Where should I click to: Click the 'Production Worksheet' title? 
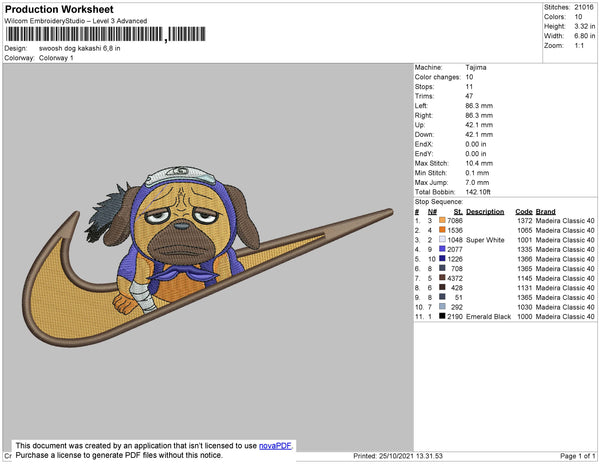[59, 9]
